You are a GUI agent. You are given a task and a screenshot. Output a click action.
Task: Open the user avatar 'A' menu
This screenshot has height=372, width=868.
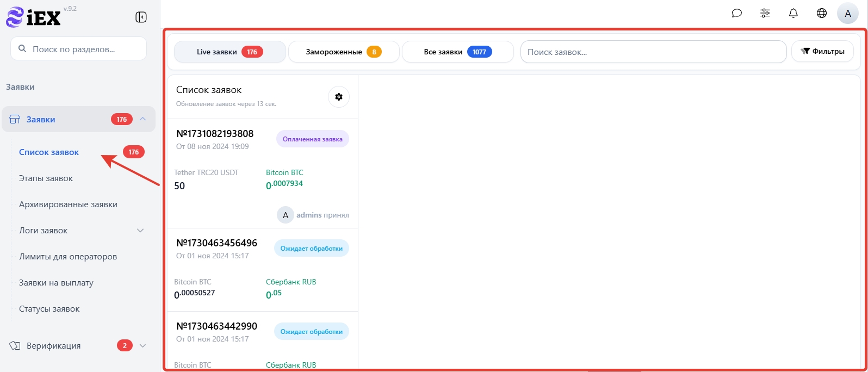pyautogui.click(x=847, y=14)
